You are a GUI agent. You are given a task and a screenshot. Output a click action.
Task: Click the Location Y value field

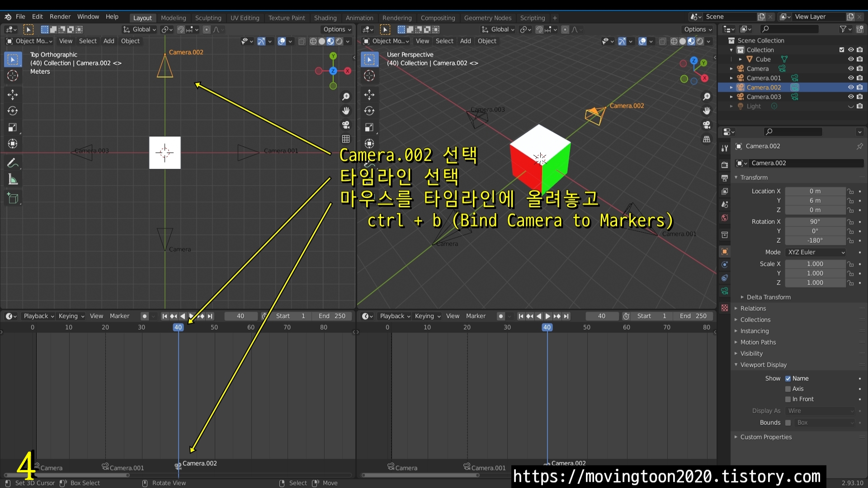(815, 201)
